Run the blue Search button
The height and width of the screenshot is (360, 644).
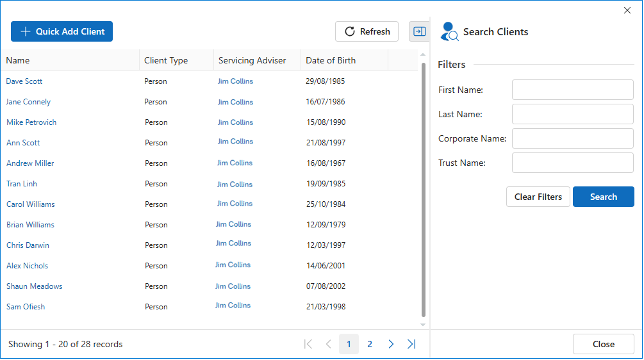pos(603,197)
